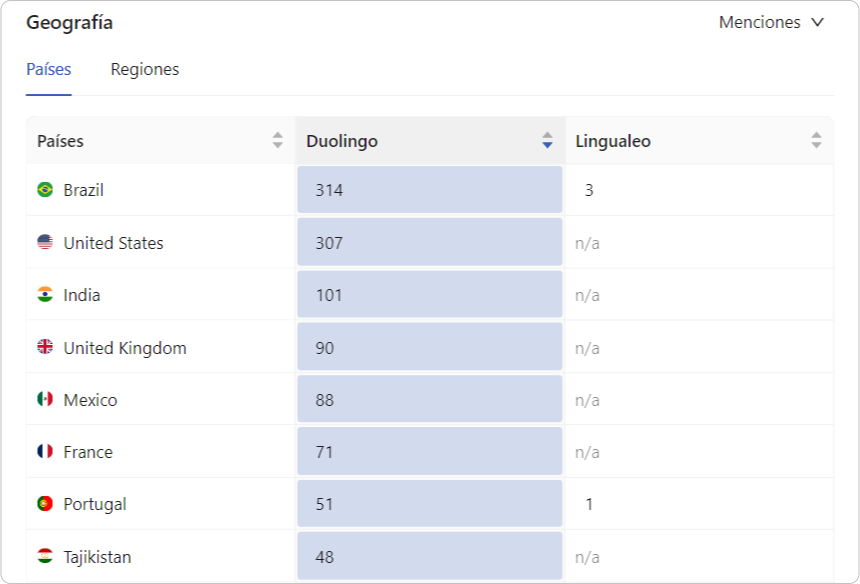
Task: Toggle the Lingualeo column sort arrows
Action: [x=816, y=141]
